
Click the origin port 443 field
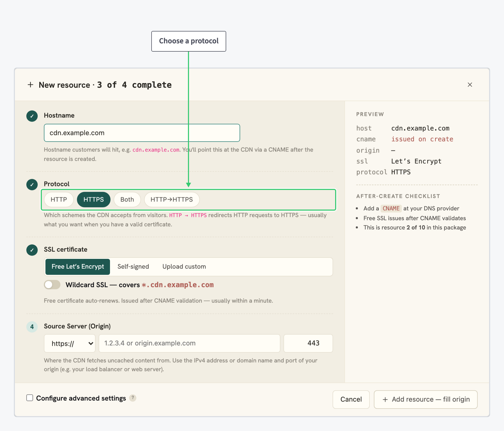pos(308,343)
